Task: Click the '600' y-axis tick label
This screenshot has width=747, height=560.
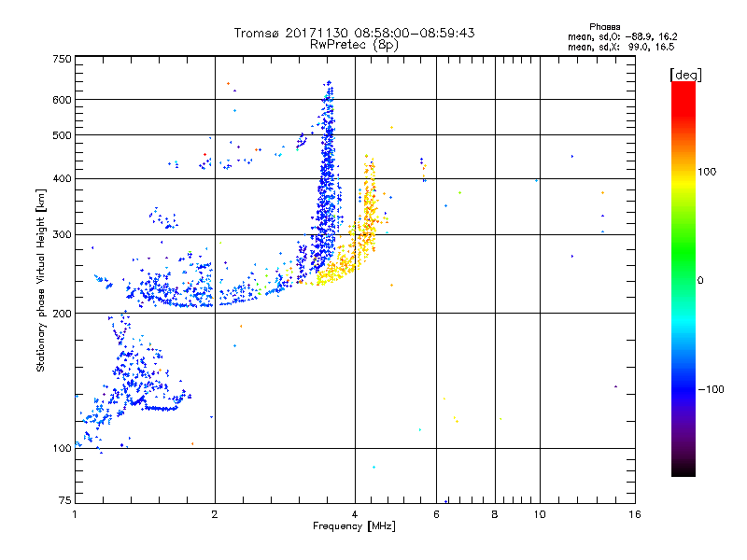Action: point(62,100)
